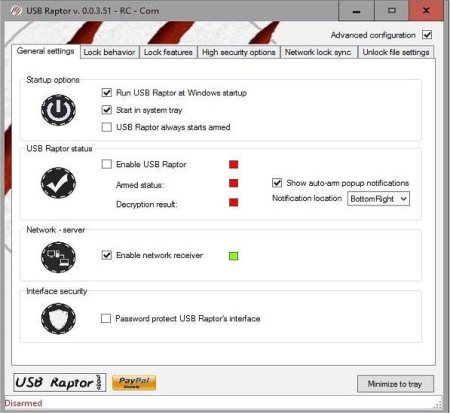
Task: Click the Minimize to tray button
Action: pos(395,384)
